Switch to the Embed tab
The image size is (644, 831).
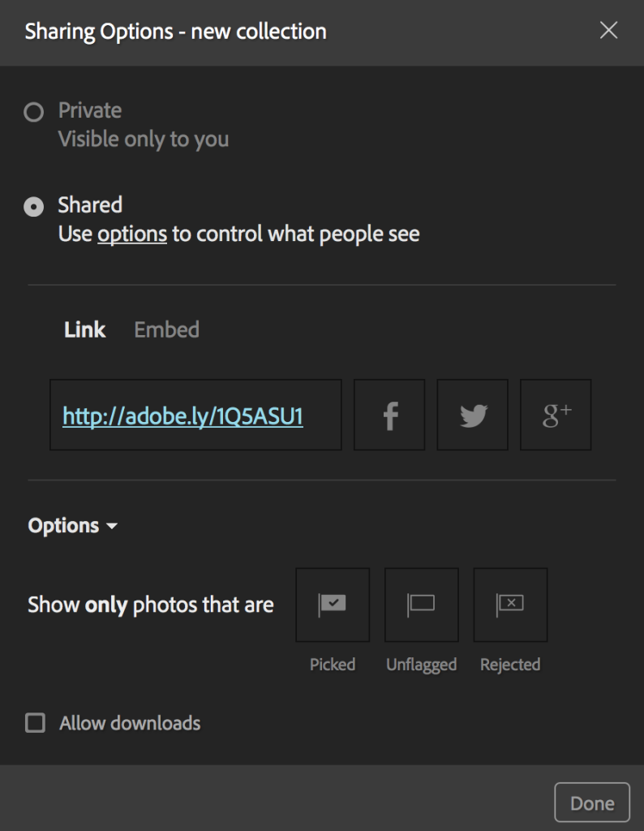167,329
